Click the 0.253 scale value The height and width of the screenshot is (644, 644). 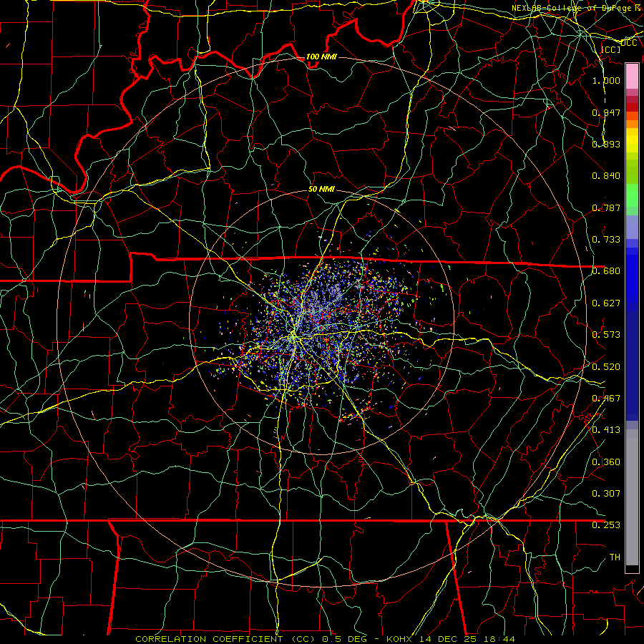606,525
